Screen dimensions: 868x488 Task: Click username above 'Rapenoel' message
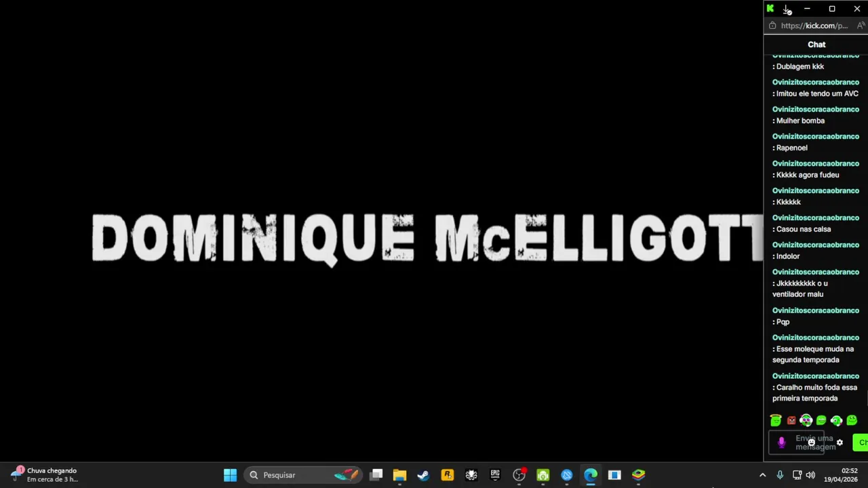[x=816, y=136]
